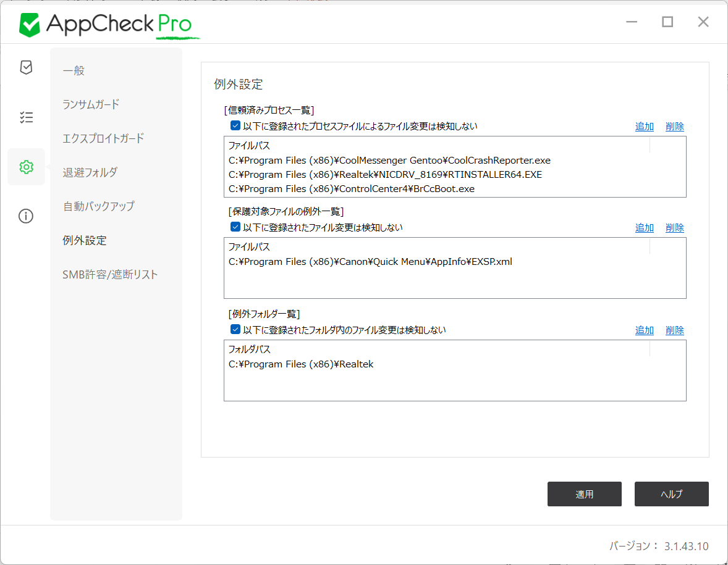Open SMB許容/遮断リスト settings
728x565 pixels.
pos(110,274)
